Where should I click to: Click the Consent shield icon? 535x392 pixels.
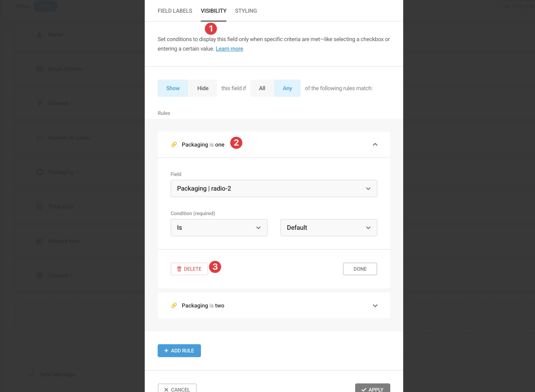(40, 275)
